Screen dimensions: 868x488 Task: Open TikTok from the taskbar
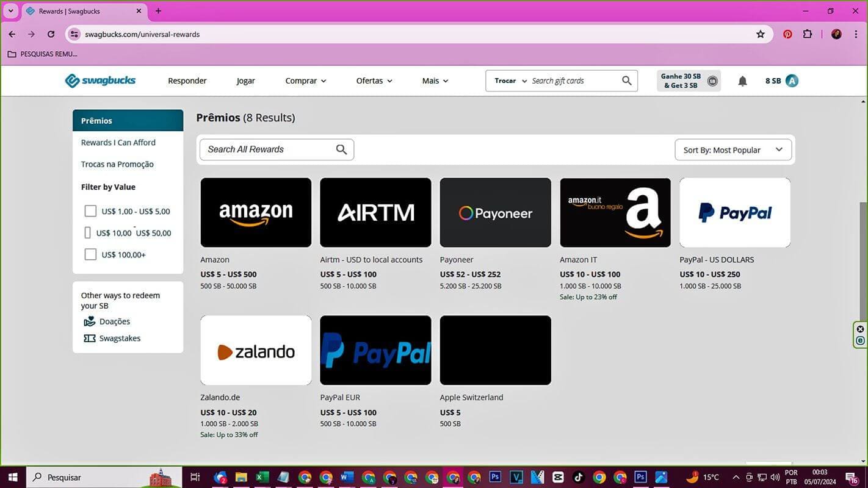pyautogui.click(x=579, y=477)
